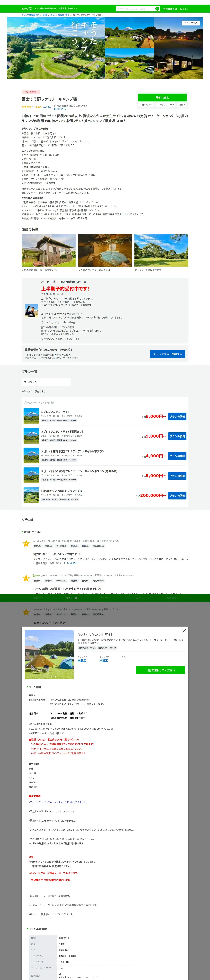Open the large aerial campsite hero photo
The width and height of the screenshot is (210, 980).
coord(56,48)
